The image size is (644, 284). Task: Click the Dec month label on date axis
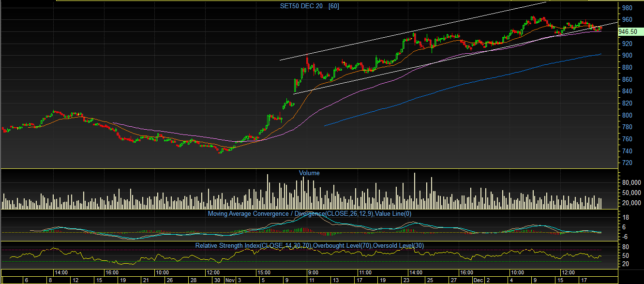[478, 280]
